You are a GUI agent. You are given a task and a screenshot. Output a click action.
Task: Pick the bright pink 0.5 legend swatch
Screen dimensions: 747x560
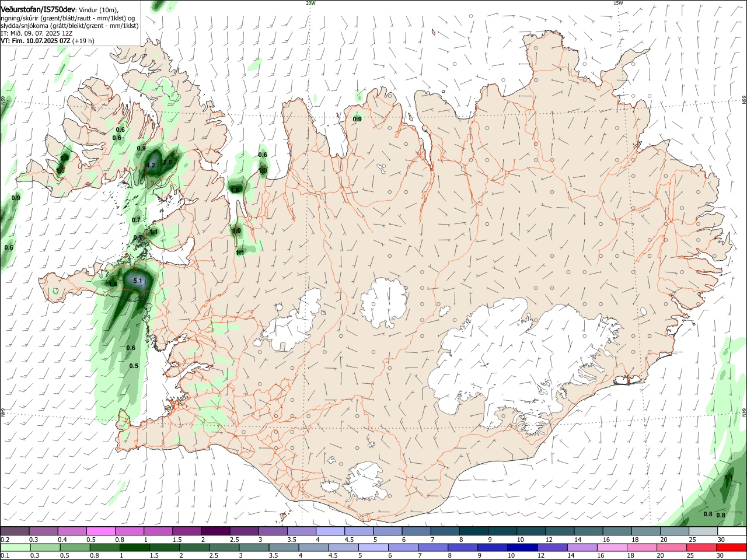(100, 531)
